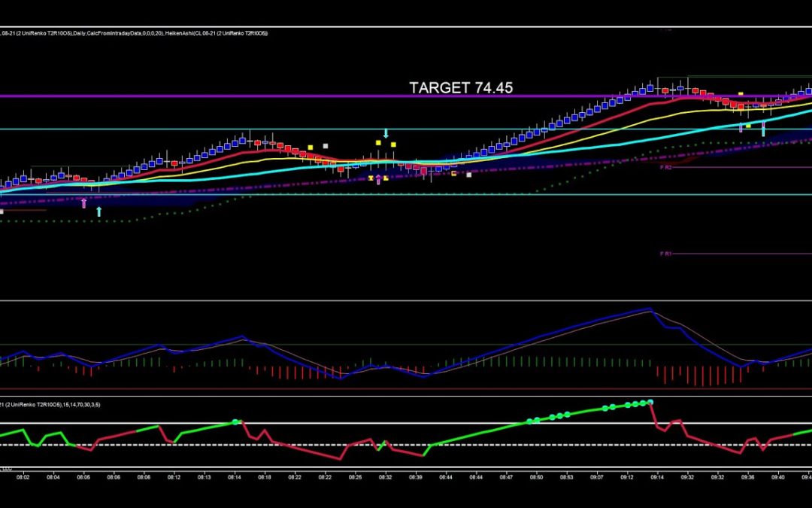Select the F R1 pivot line label
812x508 pixels.
pyautogui.click(x=666, y=253)
